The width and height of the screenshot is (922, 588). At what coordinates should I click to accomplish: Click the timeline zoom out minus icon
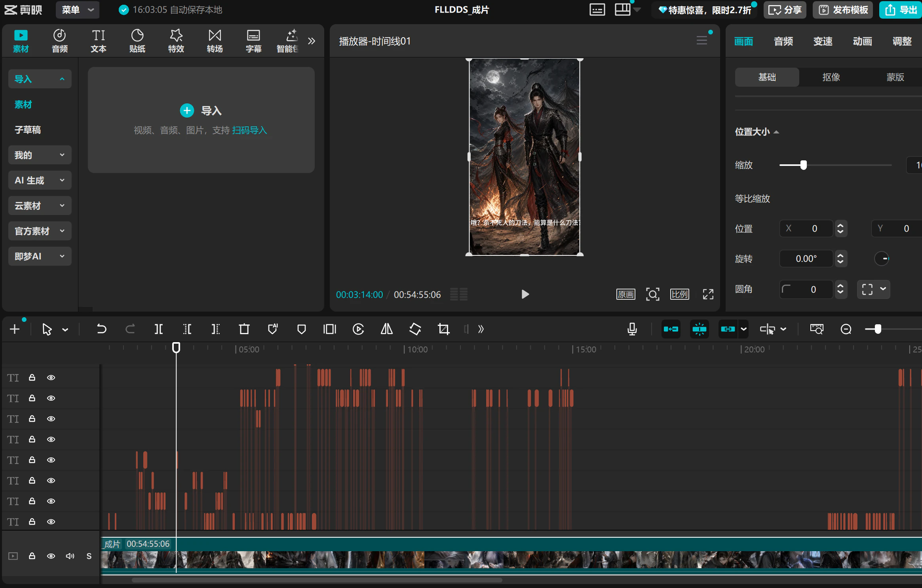(x=846, y=329)
